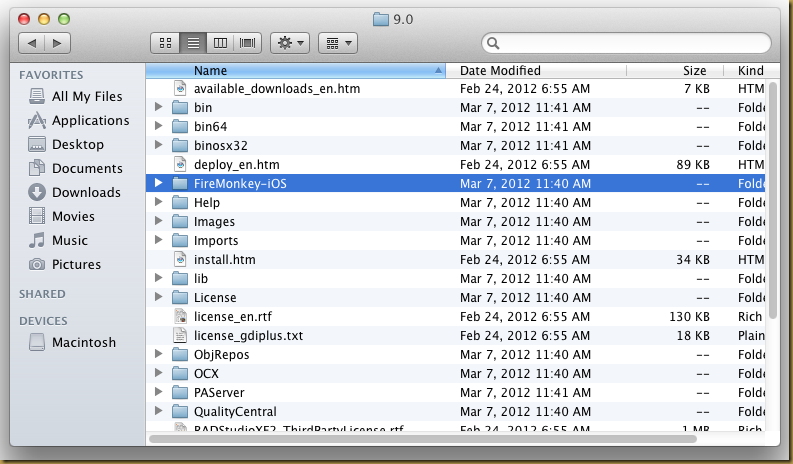Switch to column view
The width and height of the screenshot is (793, 464).
point(220,43)
